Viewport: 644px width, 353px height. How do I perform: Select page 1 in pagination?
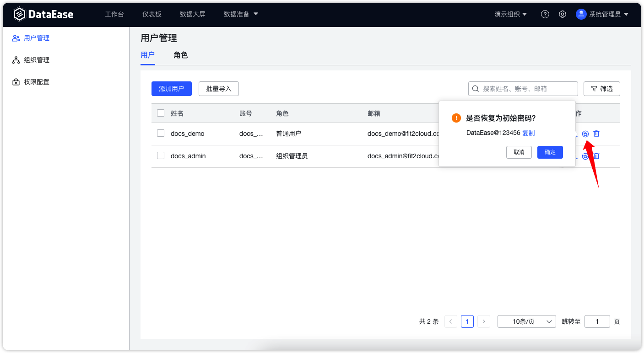[467, 321]
